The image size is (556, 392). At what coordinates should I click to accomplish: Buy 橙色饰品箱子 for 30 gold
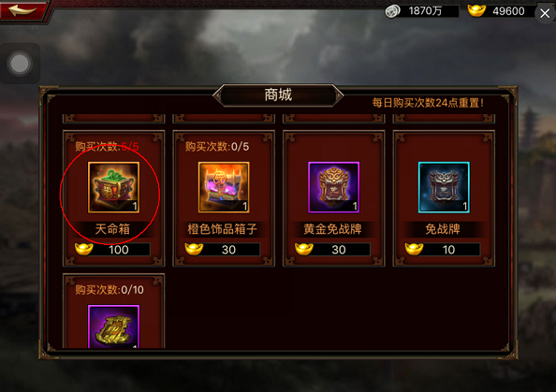223,250
